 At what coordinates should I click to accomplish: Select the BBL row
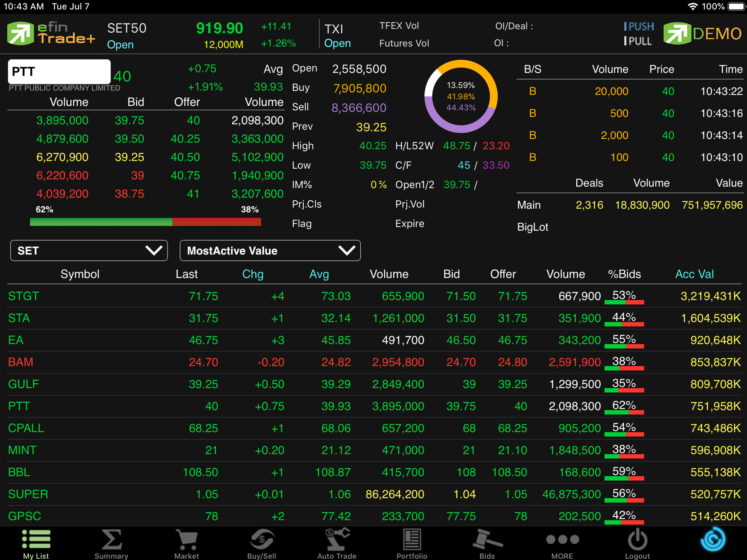point(374,472)
